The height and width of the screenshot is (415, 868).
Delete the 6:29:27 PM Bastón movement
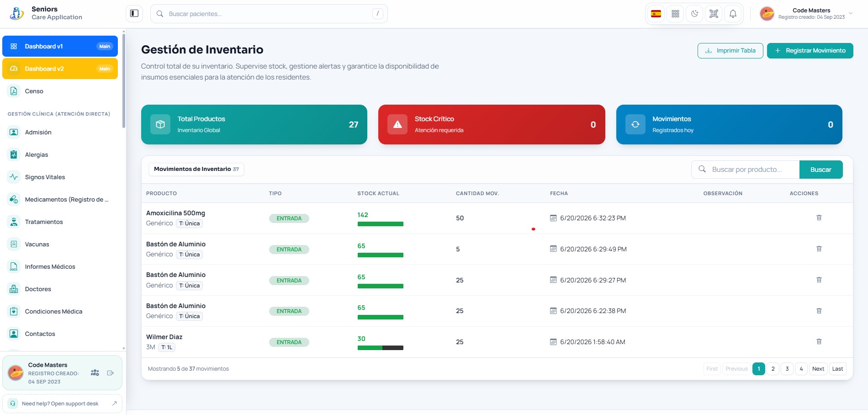click(x=819, y=280)
